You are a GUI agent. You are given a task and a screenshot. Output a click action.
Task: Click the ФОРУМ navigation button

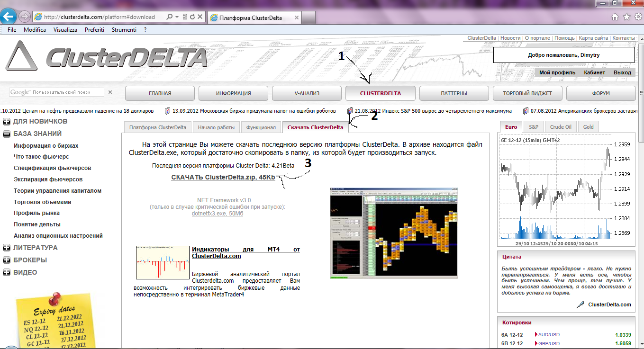pos(601,93)
